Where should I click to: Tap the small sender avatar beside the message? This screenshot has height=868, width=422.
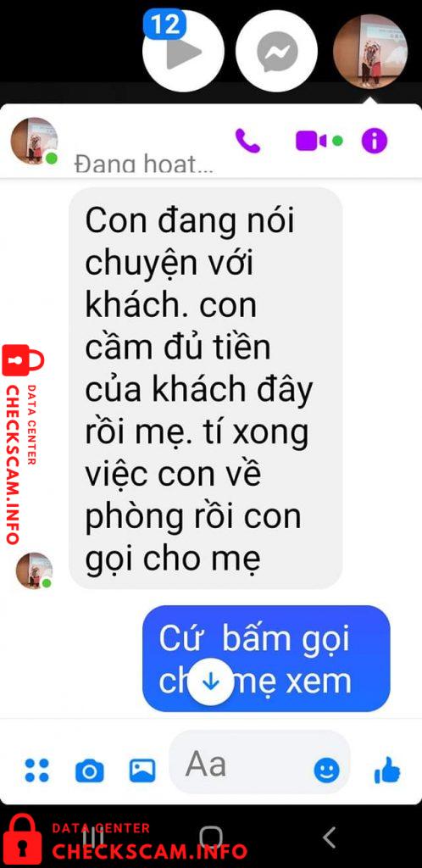click(x=34, y=570)
